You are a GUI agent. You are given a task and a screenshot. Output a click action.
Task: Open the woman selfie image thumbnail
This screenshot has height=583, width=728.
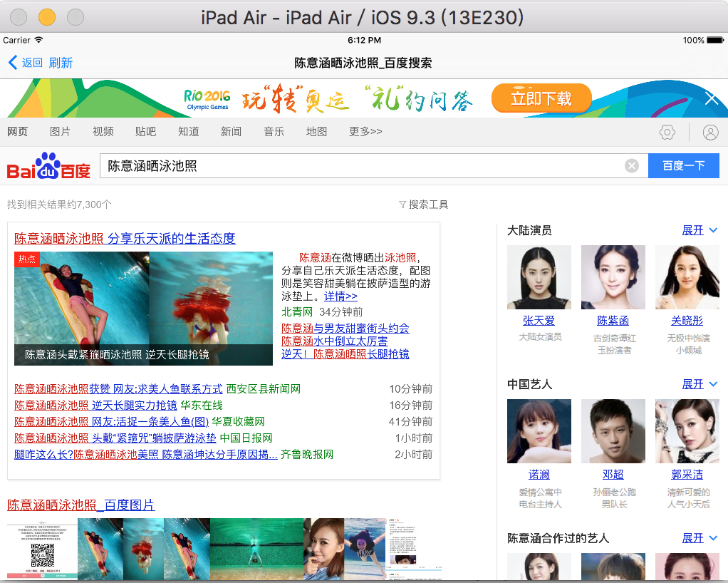323,549
